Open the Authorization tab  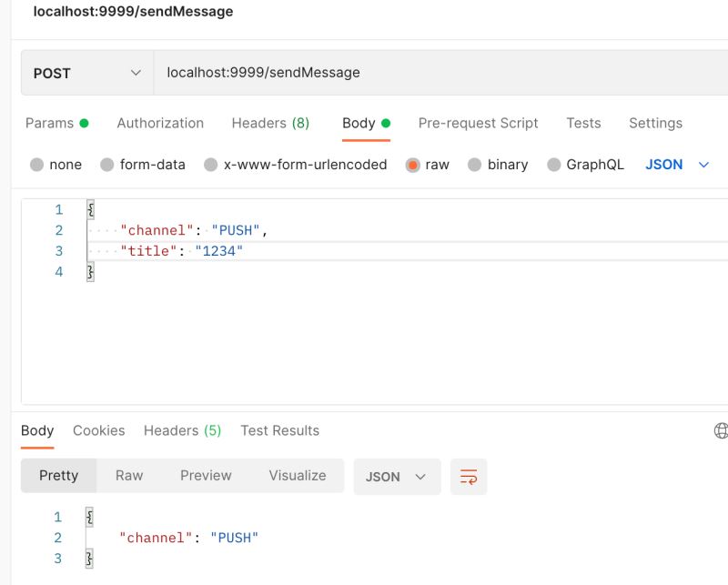coord(160,123)
